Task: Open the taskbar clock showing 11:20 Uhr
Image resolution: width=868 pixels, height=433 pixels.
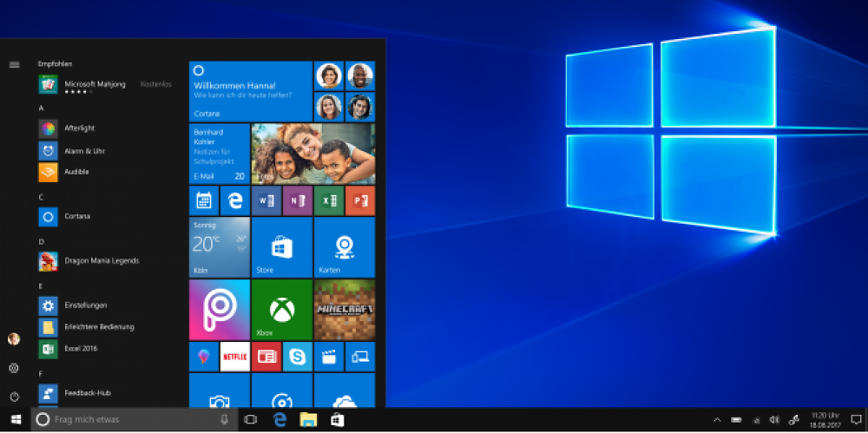Action: click(825, 420)
